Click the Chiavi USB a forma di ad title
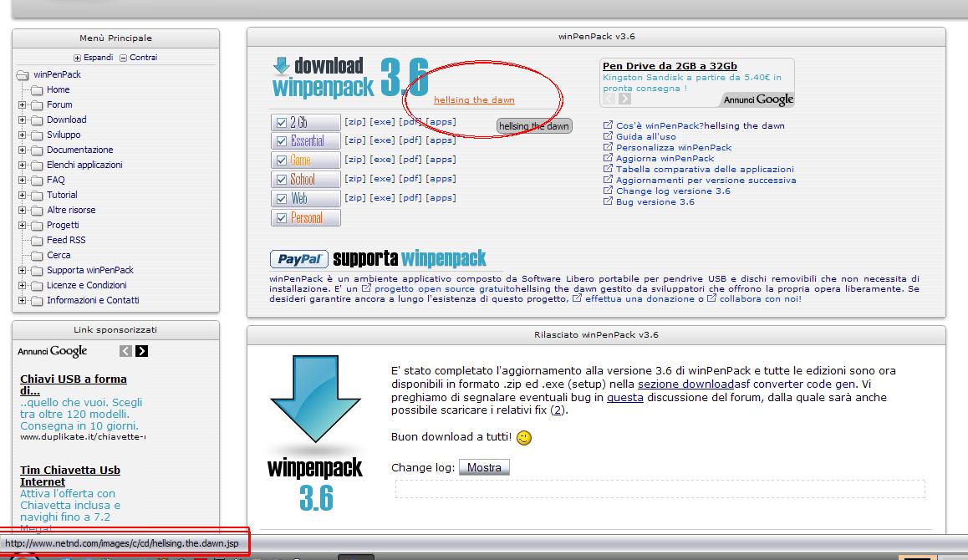Viewport: 968px width, 560px height. 74,384
